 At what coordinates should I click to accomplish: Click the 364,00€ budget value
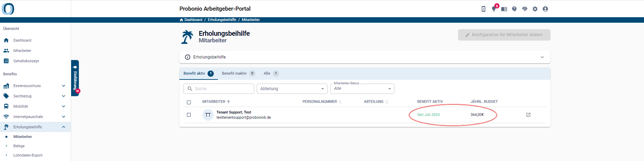click(x=477, y=115)
